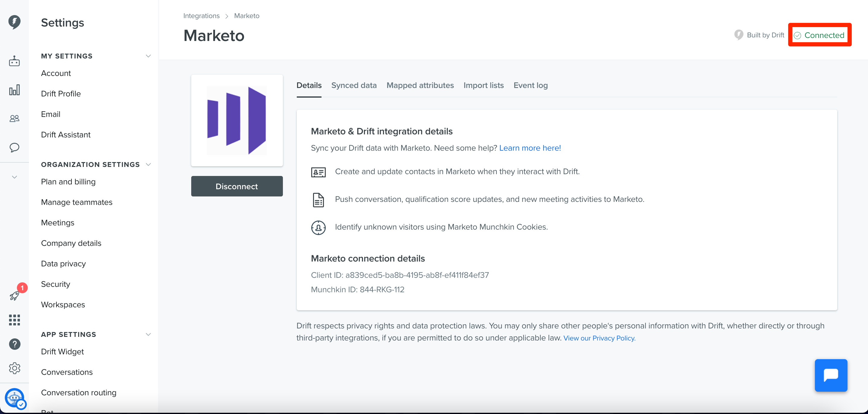
Task: Collapse the ORGANIZATION SETTINGS section
Action: coord(148,164)
